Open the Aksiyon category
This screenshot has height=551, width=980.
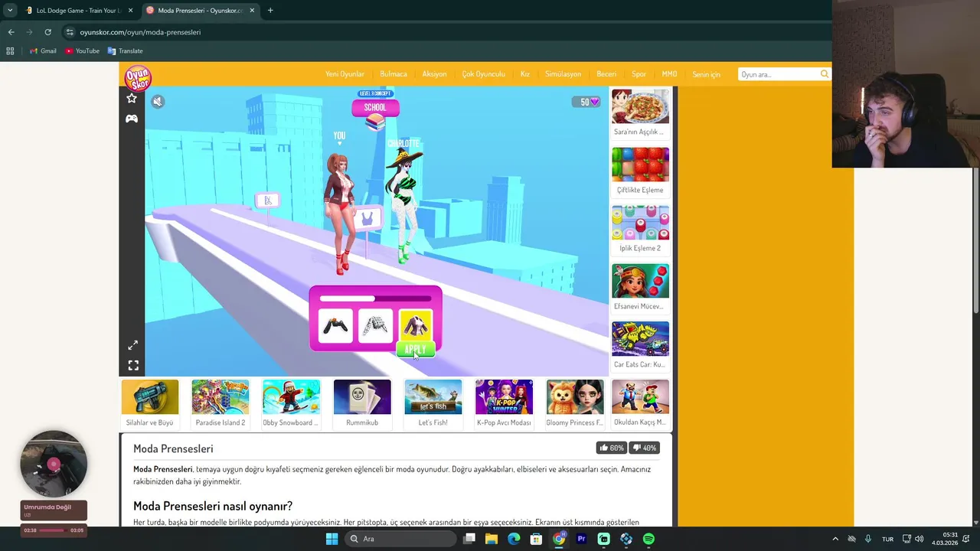tap(434, 74)
